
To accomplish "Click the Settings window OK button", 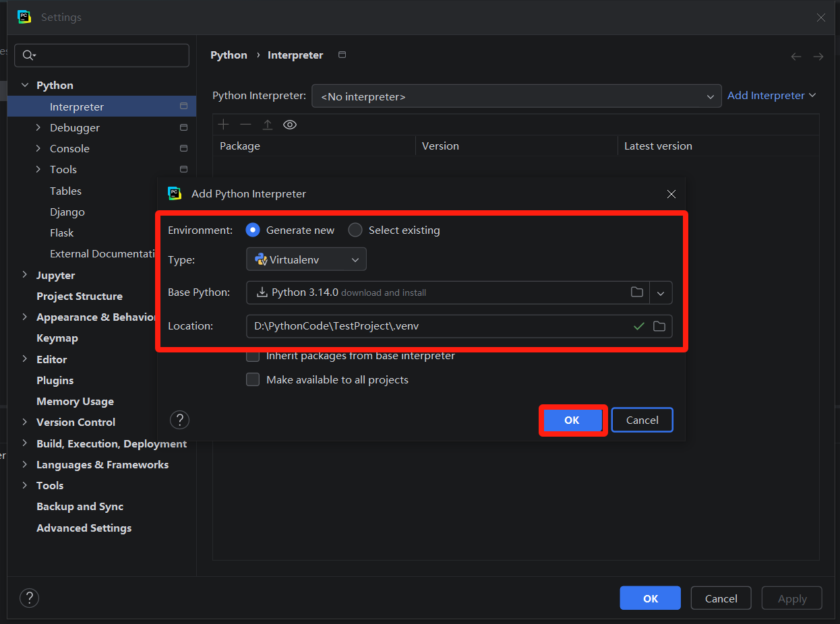I will point(650,598).
